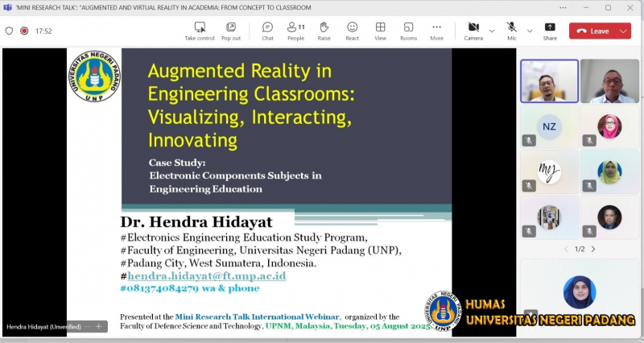
Task: Click the 17:52 meeting timer
Action: pos(43,31)
